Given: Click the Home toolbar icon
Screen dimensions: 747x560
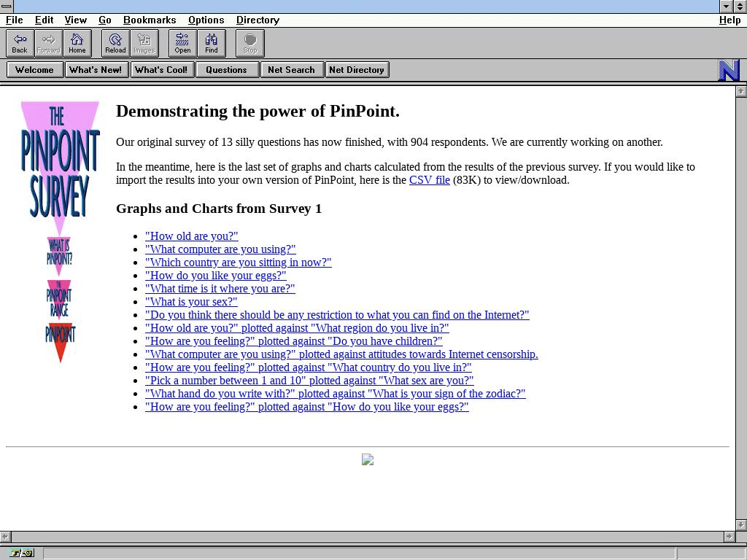Looking at the screenshot, I should [77, 43].
